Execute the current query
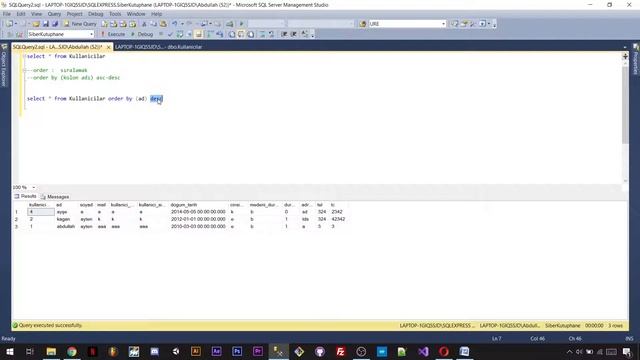Viewport: 640px width, 360px height. 113,34
